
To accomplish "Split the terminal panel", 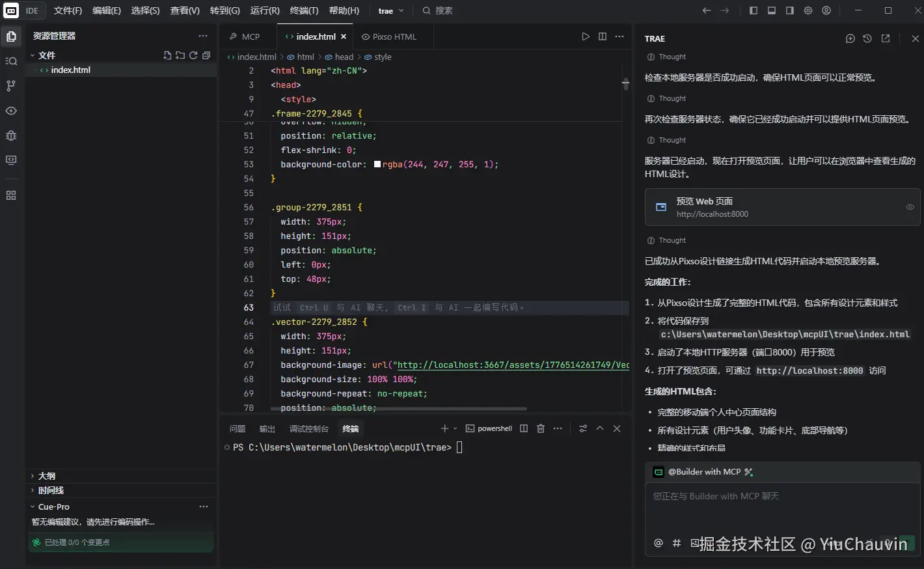I will pyautogui.click(x=524, y=428).
